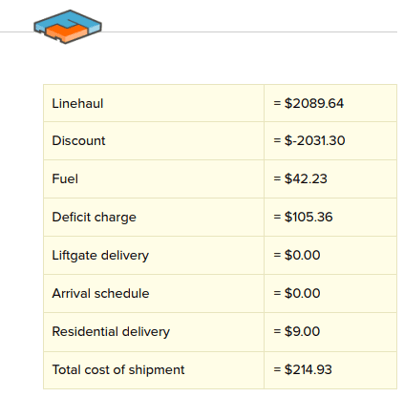The image size is (404, 397).
Task: Click the Linehaul amount $2089.64
Action: 308,103
